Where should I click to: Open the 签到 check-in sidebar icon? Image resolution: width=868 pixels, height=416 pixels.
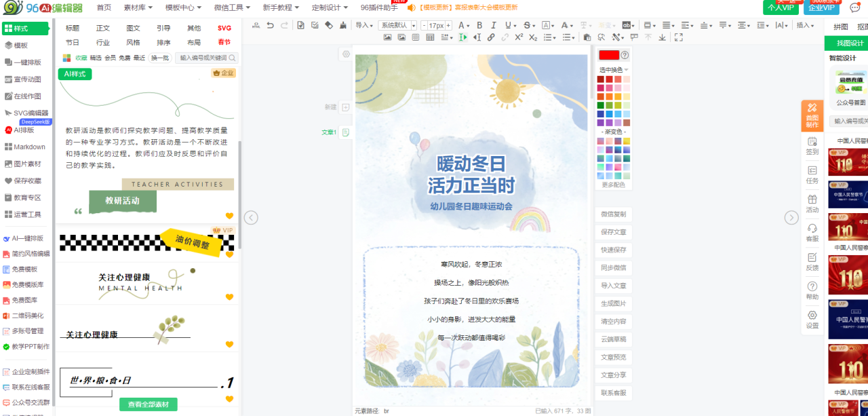[x=812, y=145]
